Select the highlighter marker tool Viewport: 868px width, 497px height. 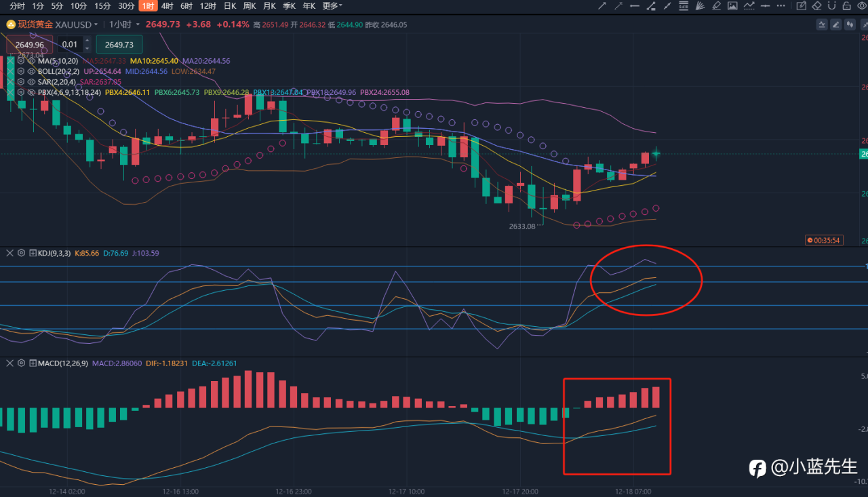tap(716, 6)
